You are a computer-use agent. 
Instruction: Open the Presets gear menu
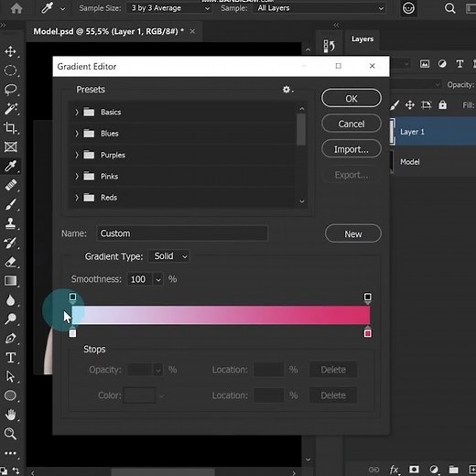(287, 90)
